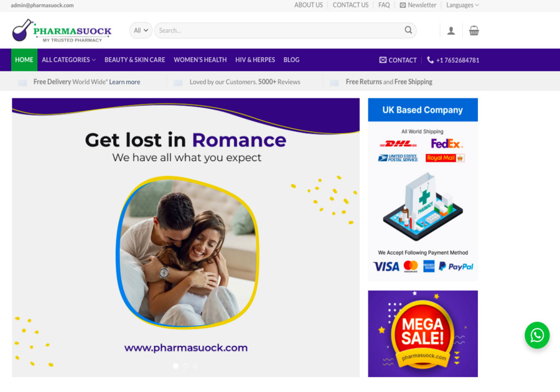This screenshot has width=560, height=392.
Task: Select the second slider dot
Action: (185, 366)
